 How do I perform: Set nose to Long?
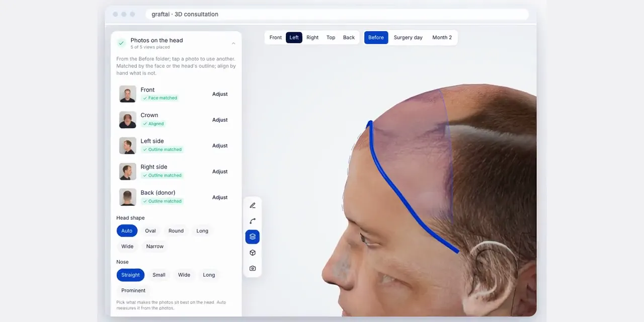click(x=209, y=275)
